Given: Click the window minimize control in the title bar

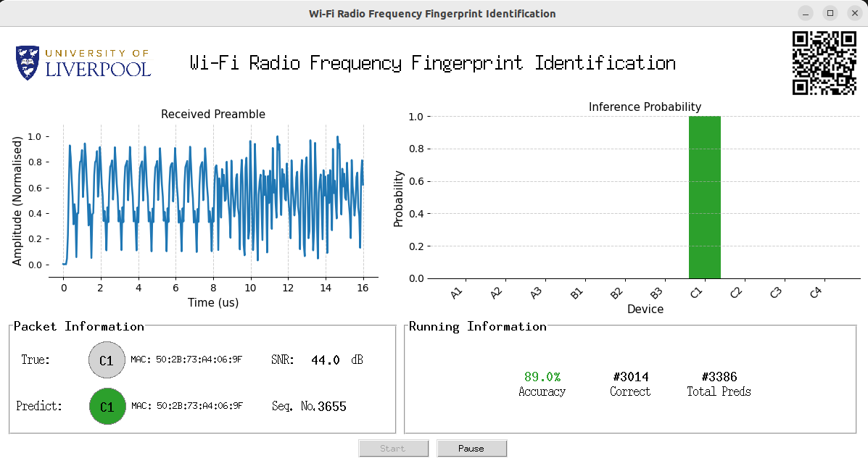Looking at the screenshot, I should coord(805,12).
